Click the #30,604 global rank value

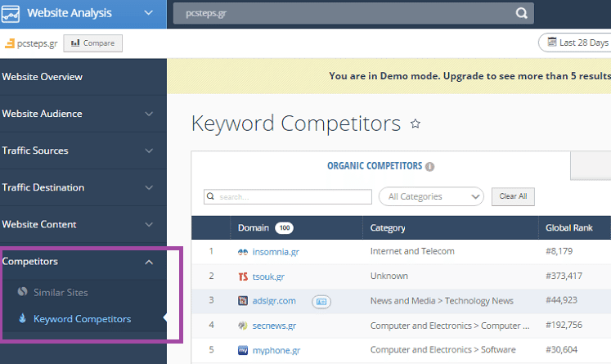(561, 349)
